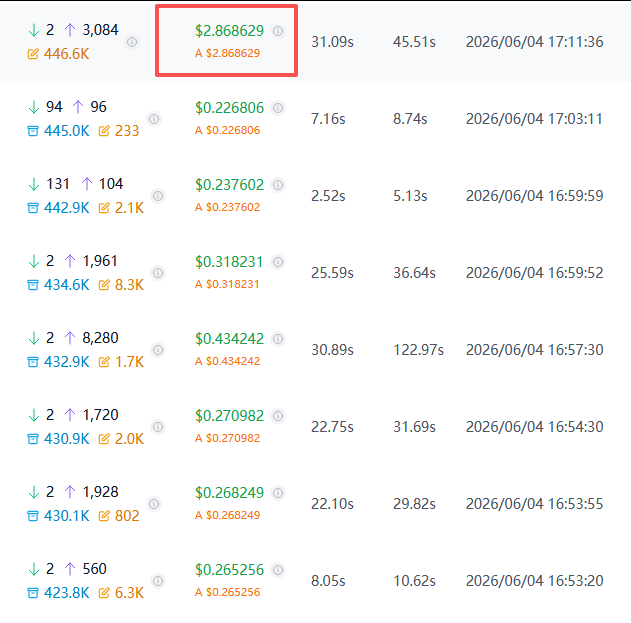Click the 430.9K cache read value
This screenshot has height=623, width=631.
67,439
